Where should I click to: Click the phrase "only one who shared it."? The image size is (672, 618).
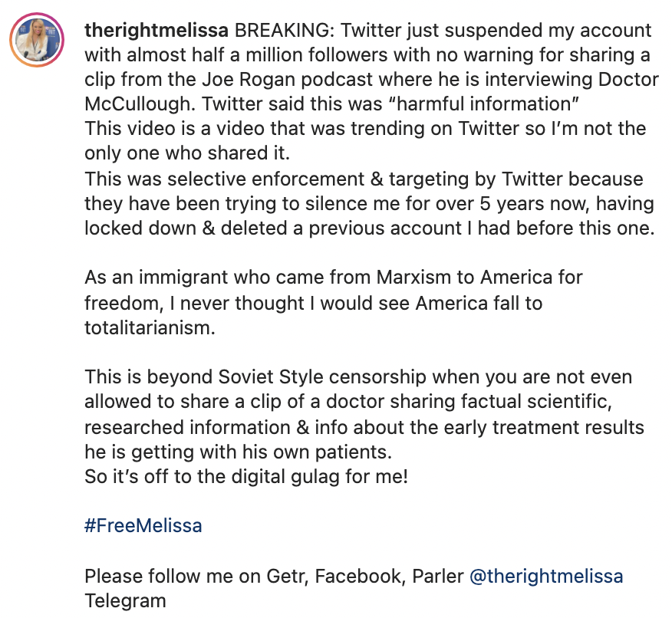pos(187,153)
